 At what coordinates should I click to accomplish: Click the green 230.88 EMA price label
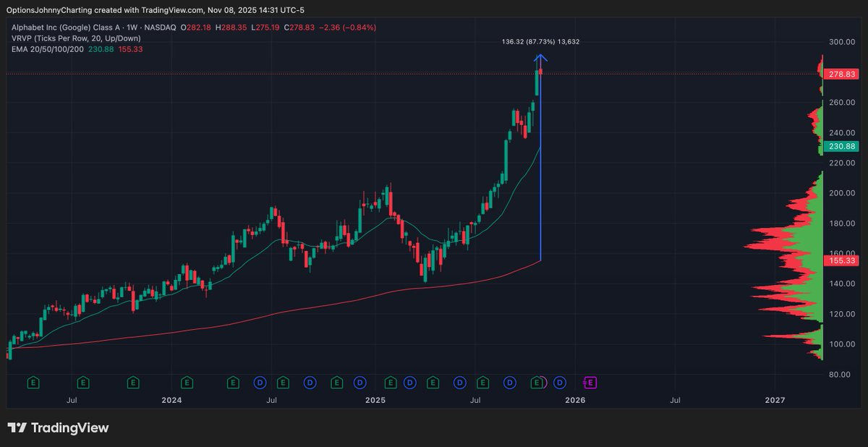tap(843, 146)
